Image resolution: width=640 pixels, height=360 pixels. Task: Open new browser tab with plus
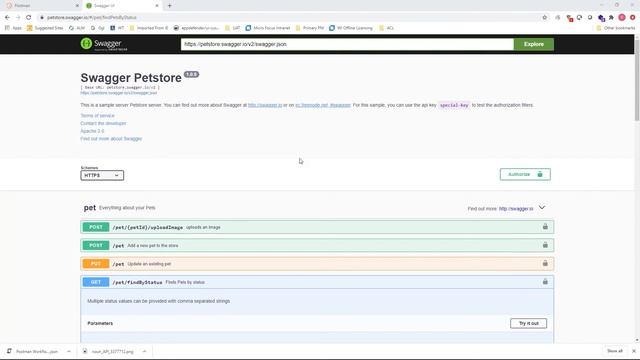pos(169,6)
